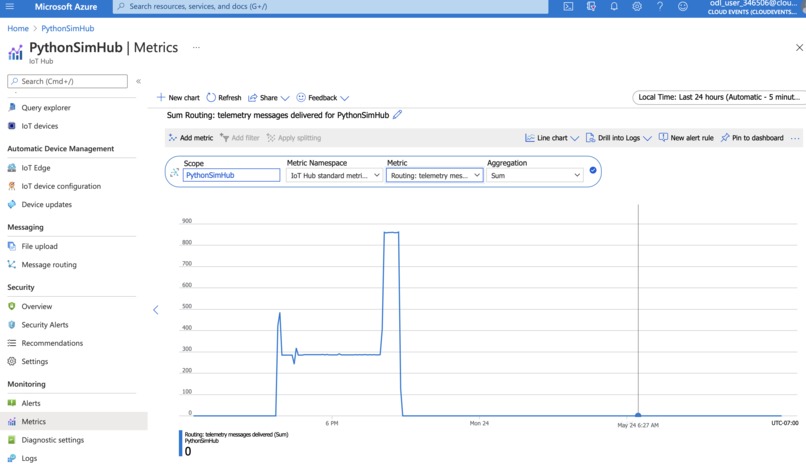Click Pin to dashboard
The height and width of the screenshot is (464, 806).
click(x=752, y=138)
